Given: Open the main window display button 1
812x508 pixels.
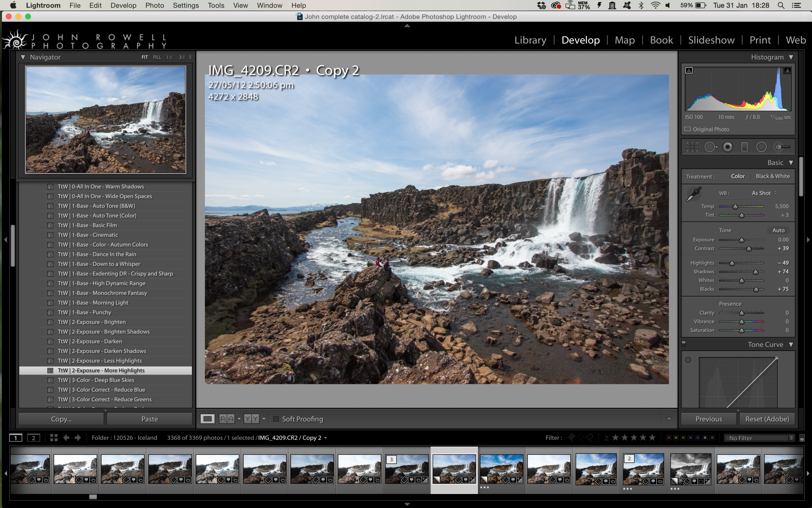Looking at the screenshot, I should 16,438.
